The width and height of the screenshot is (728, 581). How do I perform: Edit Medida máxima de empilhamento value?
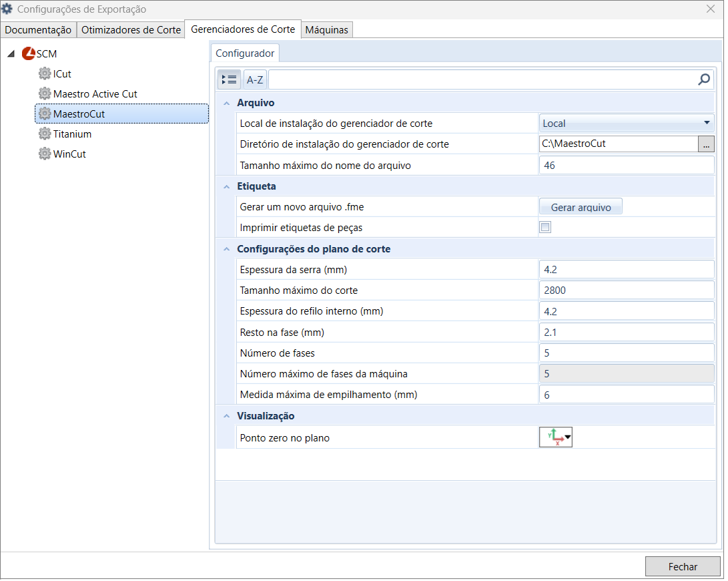627,395
